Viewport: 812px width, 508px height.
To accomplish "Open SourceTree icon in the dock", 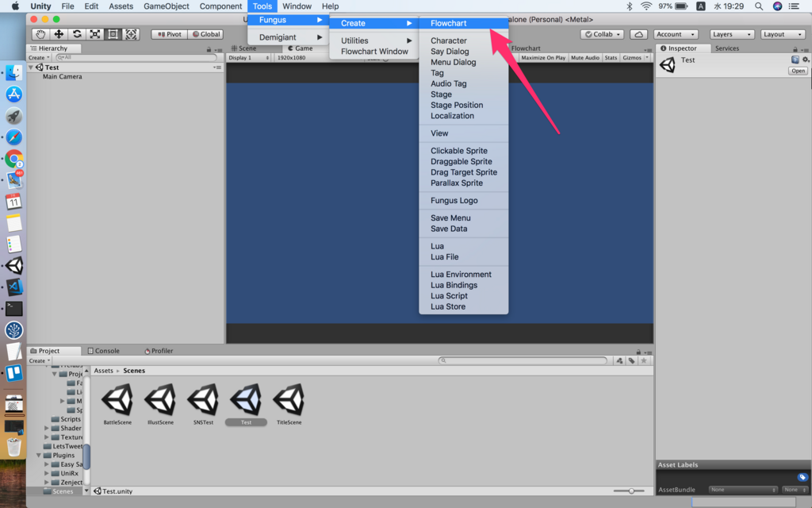I will [x=14, y=330].
